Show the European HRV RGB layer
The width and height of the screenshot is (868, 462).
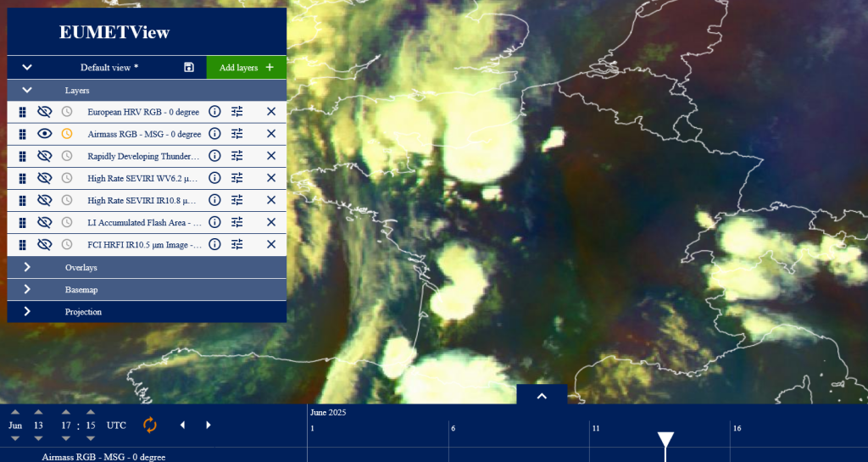(44, 112)
